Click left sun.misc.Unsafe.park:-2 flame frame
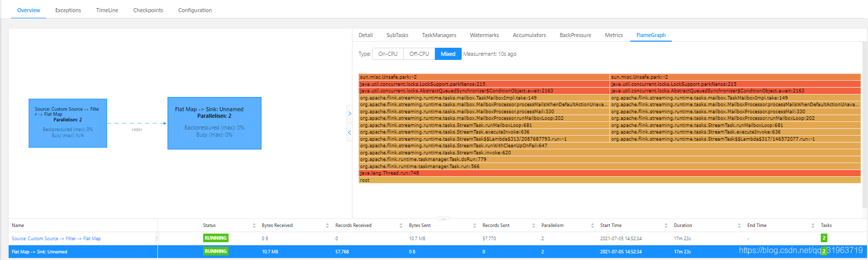The image size is (868, 260). (484, 77)
